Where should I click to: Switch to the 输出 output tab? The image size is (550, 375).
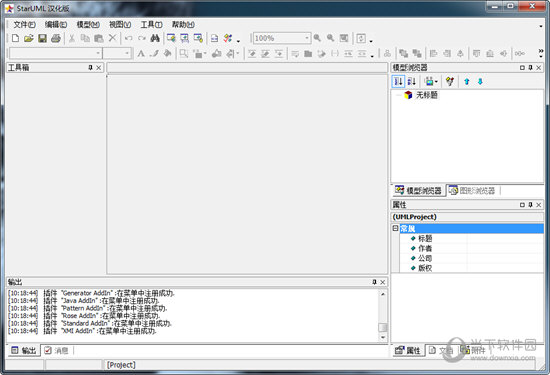[24, 350]
